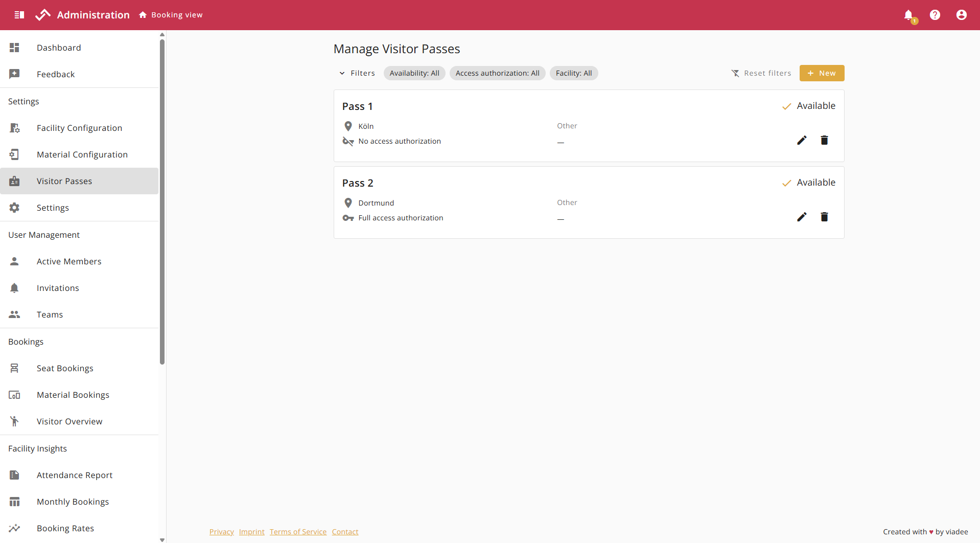Expand the Filters section
980x543 pixels.
[357, 73]
